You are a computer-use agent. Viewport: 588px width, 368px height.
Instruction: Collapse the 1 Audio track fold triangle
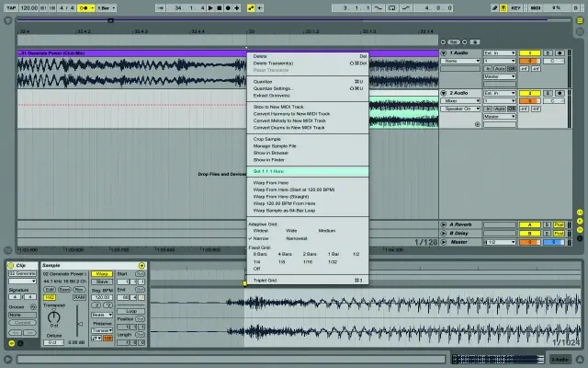(x=443, y=53)
